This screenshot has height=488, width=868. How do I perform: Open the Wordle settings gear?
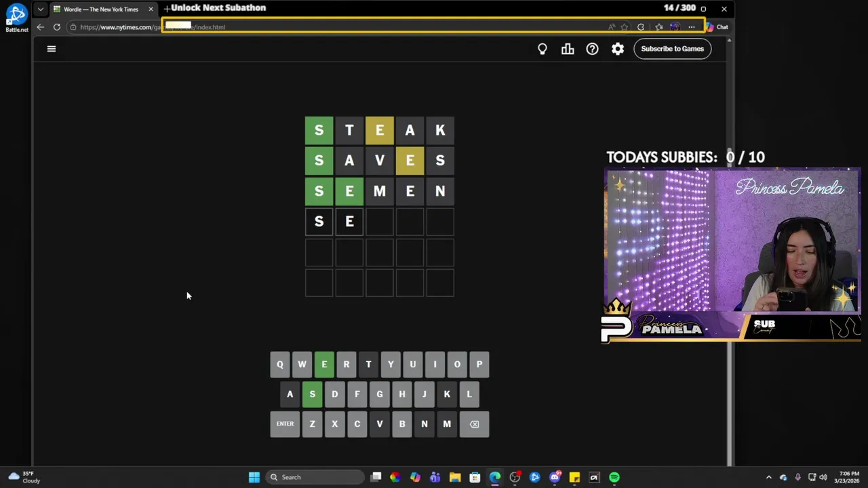(x=618, y=49)
